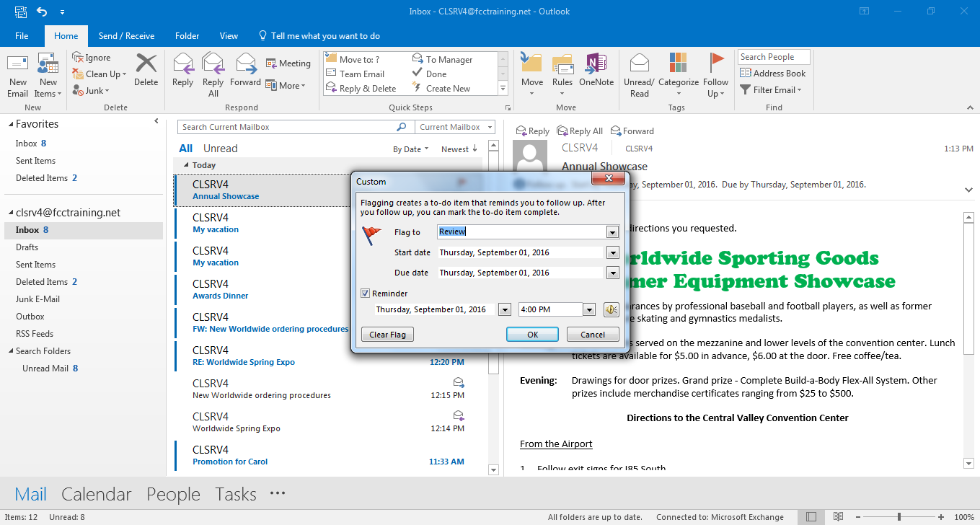980x525 pixels.
Task: Open the By Date sort dropdown
Action: point(410,149)
